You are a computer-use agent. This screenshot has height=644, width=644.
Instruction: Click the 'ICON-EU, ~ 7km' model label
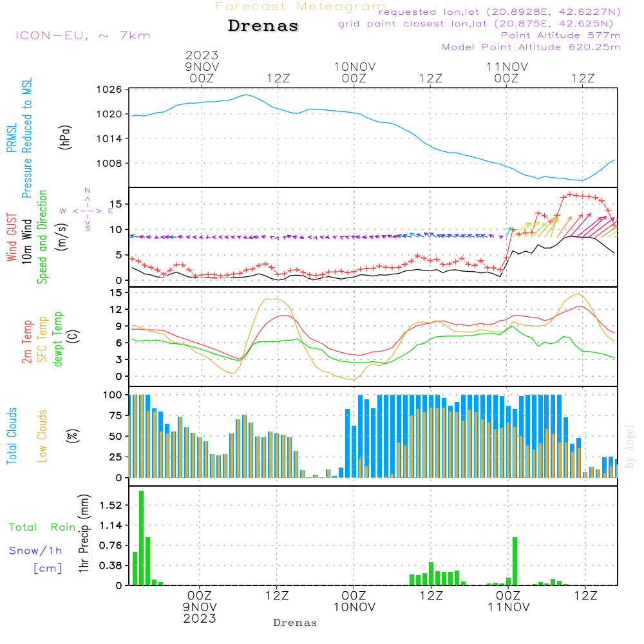click(83, 35)
